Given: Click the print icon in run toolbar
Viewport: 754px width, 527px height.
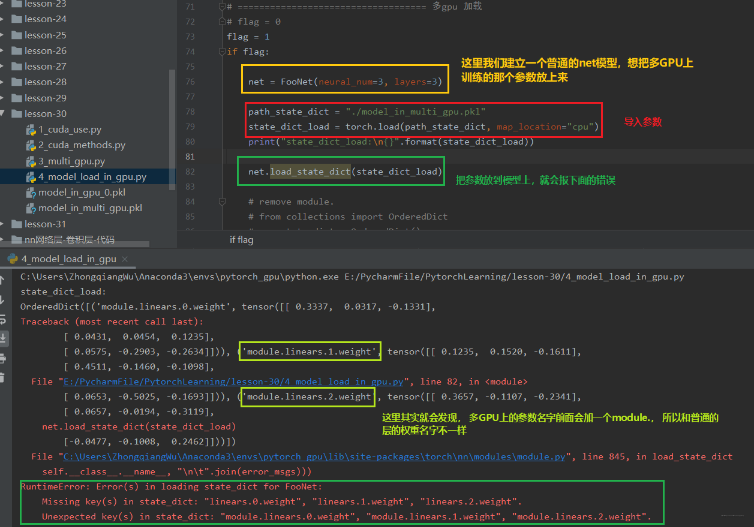Looking at the screenshot, I should 2,358.
